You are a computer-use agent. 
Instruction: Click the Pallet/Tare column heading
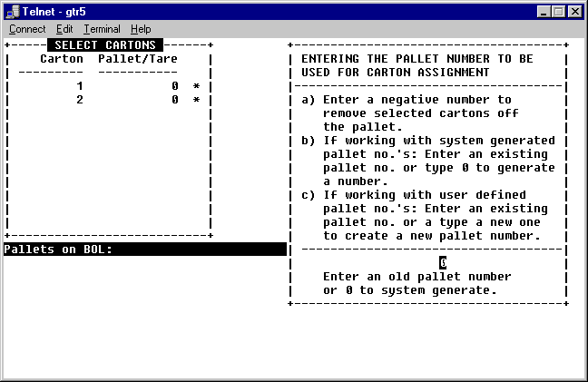[138, 59]
